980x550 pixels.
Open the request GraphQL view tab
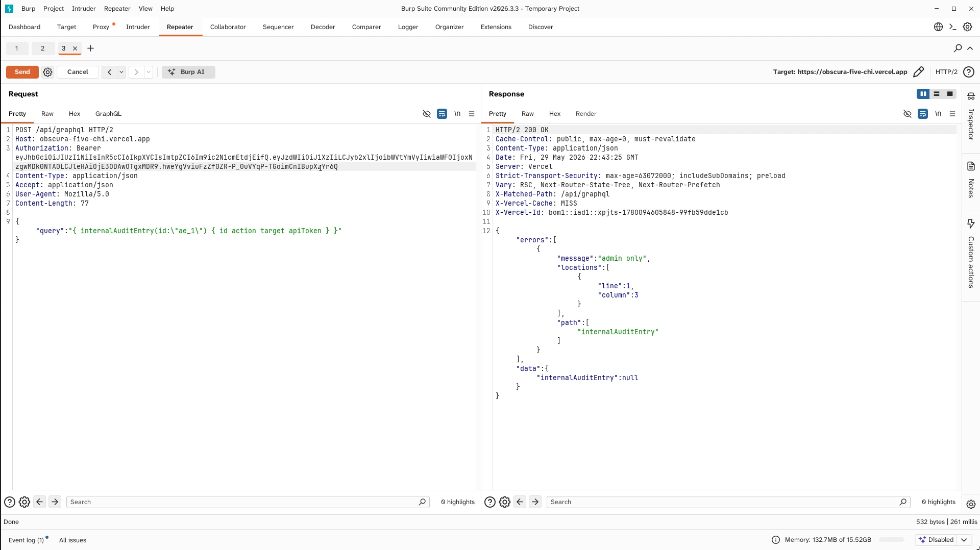point(108,114)
